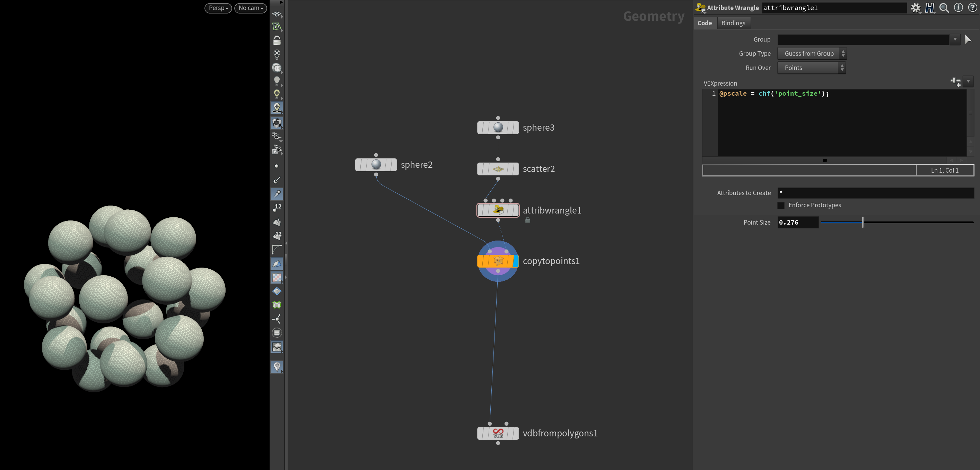Click the group selection arrow icon
Screen dimensions: 980x470
click(968, 39)
